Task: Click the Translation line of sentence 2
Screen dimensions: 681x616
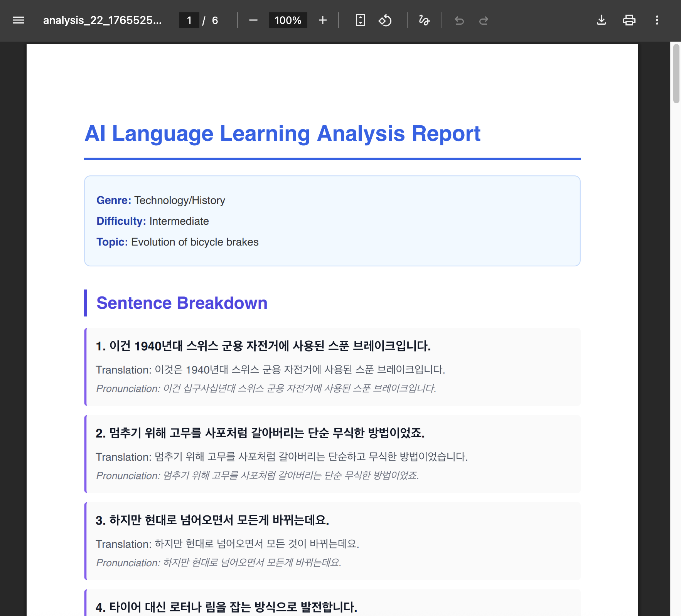Action: pyautogui.click(x=281, y=457)
